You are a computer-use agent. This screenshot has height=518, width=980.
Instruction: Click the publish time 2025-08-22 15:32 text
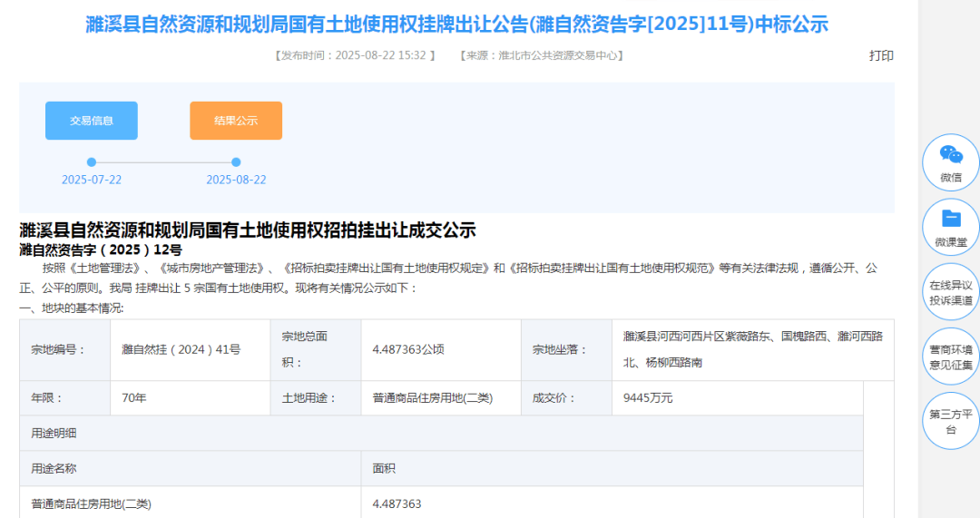pyautogui.click(x=355, y=55)
